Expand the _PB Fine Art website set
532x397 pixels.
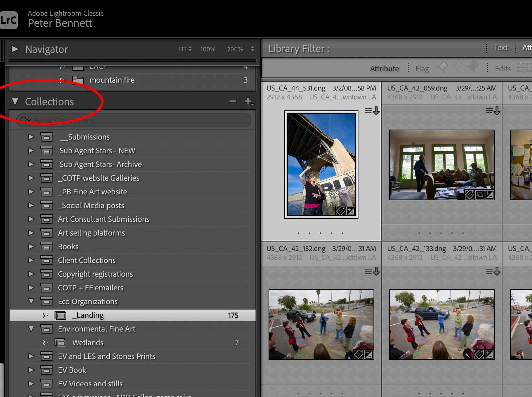click(x=31, y=192)
